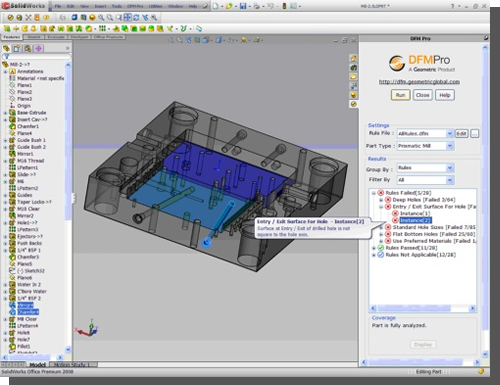The image size is (500, 385).
Task: Switch to the Evaluate tab
Action: click(x=56, y=37)
